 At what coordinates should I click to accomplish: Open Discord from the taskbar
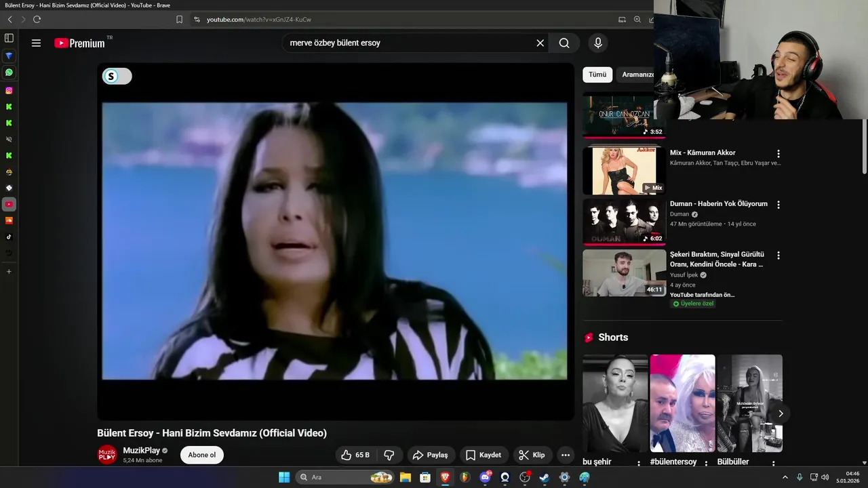(x=485, y=477)
